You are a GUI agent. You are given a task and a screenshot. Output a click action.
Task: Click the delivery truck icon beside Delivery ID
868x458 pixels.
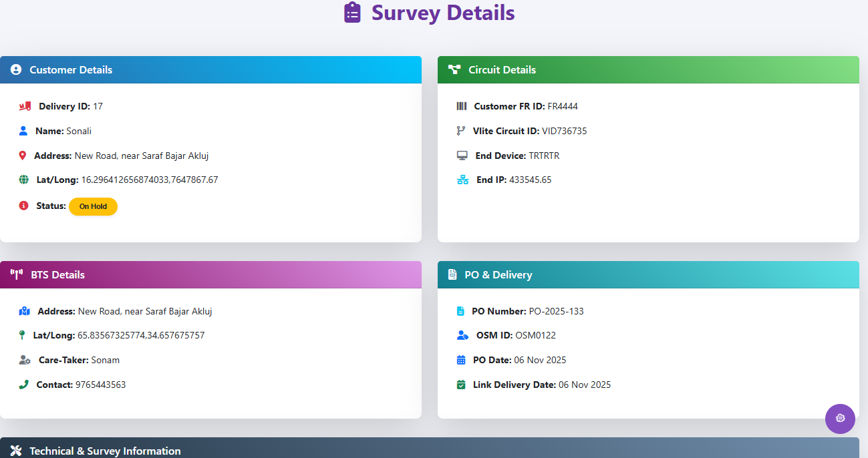tap(25, 106)
